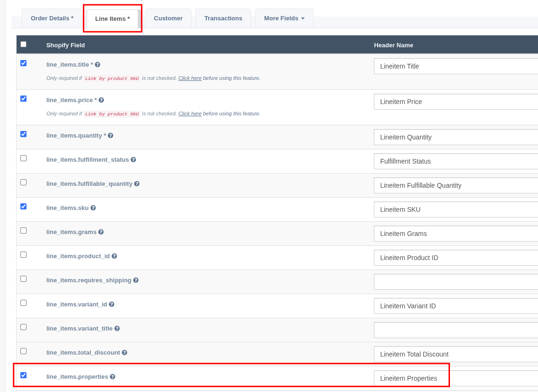Click help icon next to line_items.grams
This screenshot has height=392, width=538.
tap(101, 232)
